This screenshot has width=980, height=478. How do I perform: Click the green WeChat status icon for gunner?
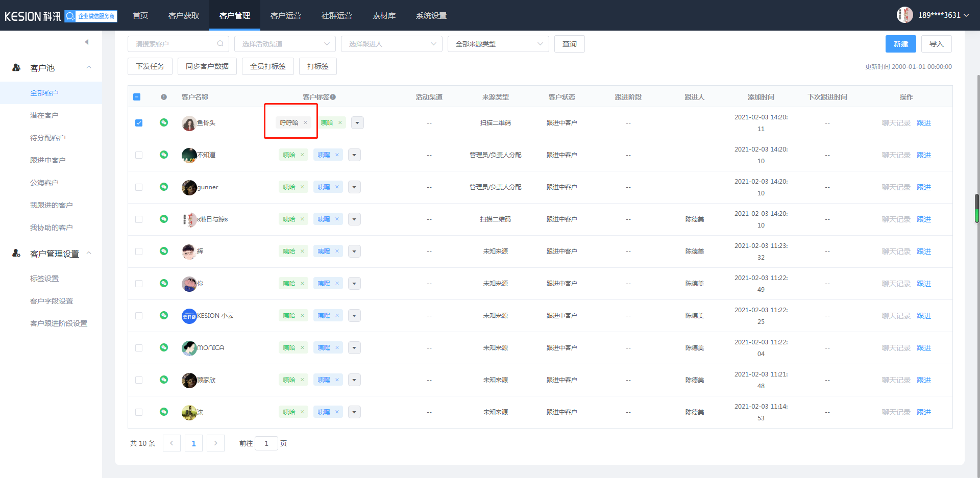coord(164,187)
